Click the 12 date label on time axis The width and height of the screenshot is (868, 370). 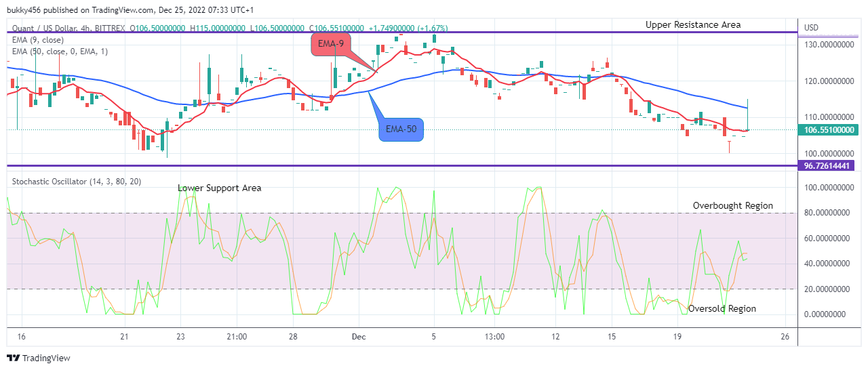[555, 337]
